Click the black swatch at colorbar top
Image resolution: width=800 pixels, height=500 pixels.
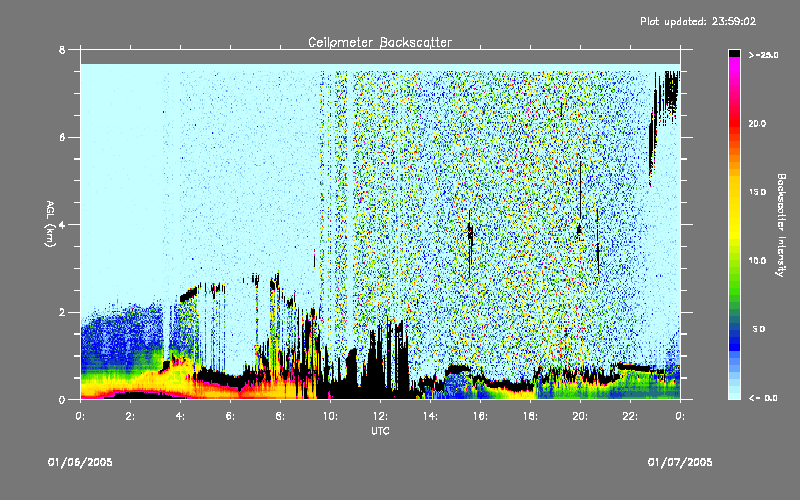[x=734, y=53]
